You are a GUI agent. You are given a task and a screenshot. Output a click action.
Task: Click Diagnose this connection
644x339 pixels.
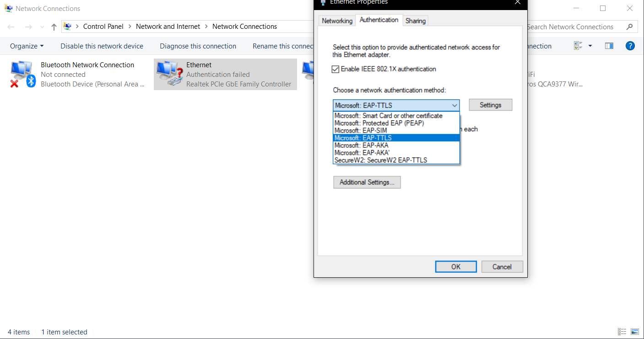coord(198,46)
